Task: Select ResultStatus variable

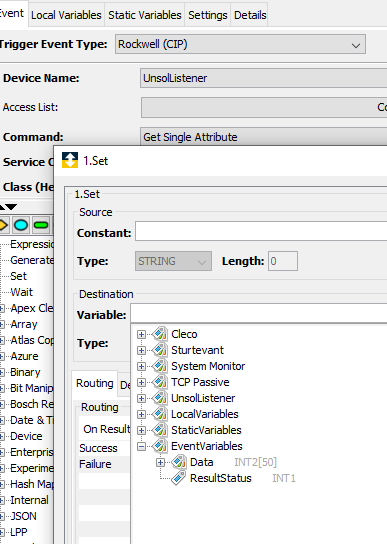Action: 221,478
